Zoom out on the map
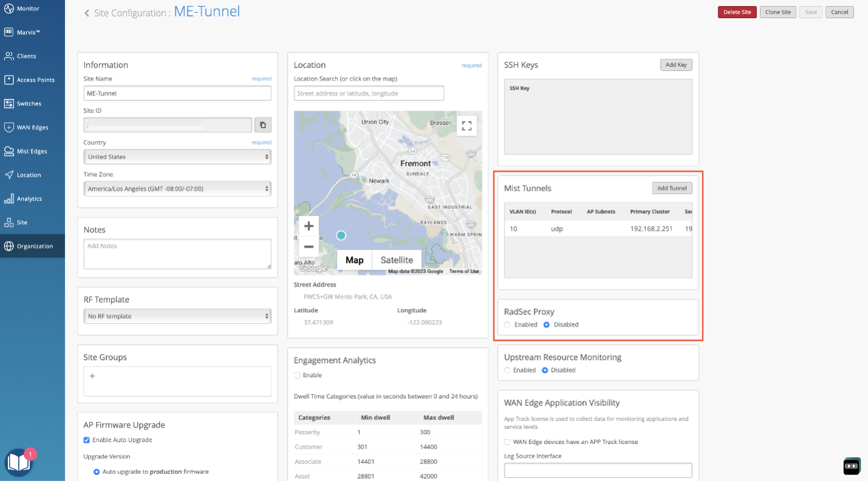 (308, 246)
